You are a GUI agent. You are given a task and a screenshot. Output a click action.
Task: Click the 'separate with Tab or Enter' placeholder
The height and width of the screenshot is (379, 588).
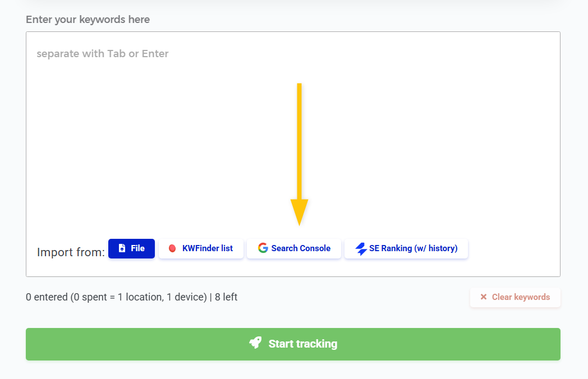pyautogui.click(x=102, y=54)
